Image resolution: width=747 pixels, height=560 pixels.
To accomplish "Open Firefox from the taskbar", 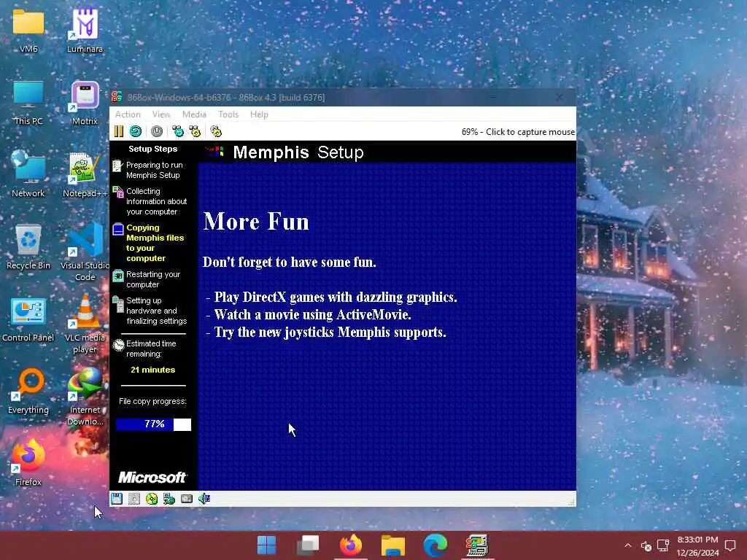I will pos(351,545).
